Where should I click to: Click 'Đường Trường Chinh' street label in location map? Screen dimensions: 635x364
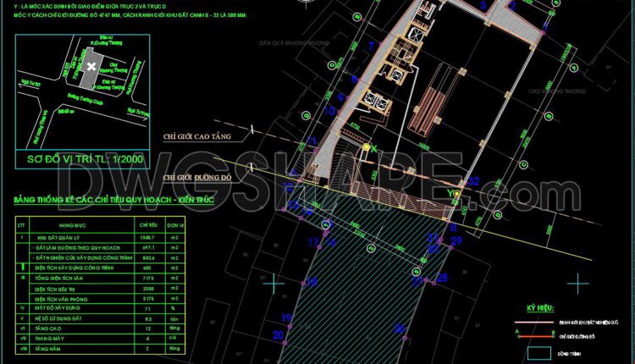coord(85,100)
